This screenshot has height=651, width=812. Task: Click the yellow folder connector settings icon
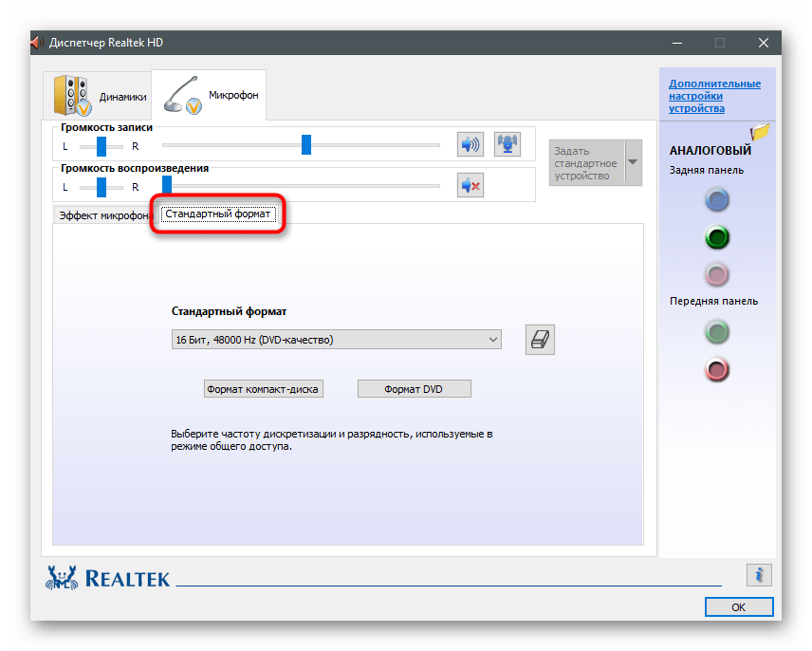[760, 132]
